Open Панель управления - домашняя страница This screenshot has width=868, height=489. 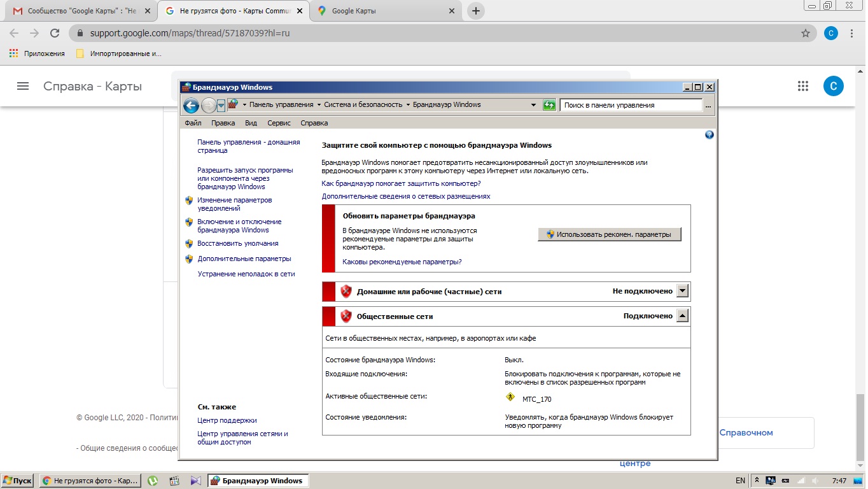point(248,146)
